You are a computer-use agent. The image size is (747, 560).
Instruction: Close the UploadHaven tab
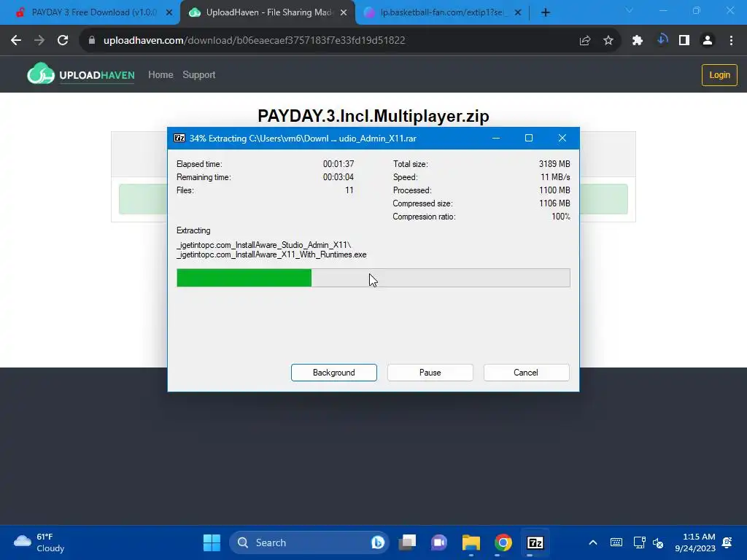tap(344, 13)
